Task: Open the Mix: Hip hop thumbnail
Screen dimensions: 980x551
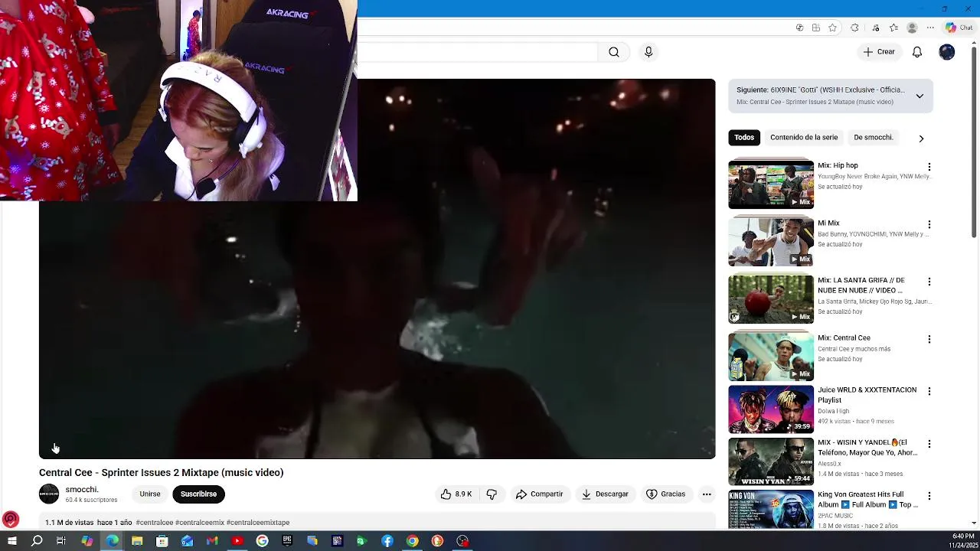Action: pyautogui.click(x=771, y=184)
